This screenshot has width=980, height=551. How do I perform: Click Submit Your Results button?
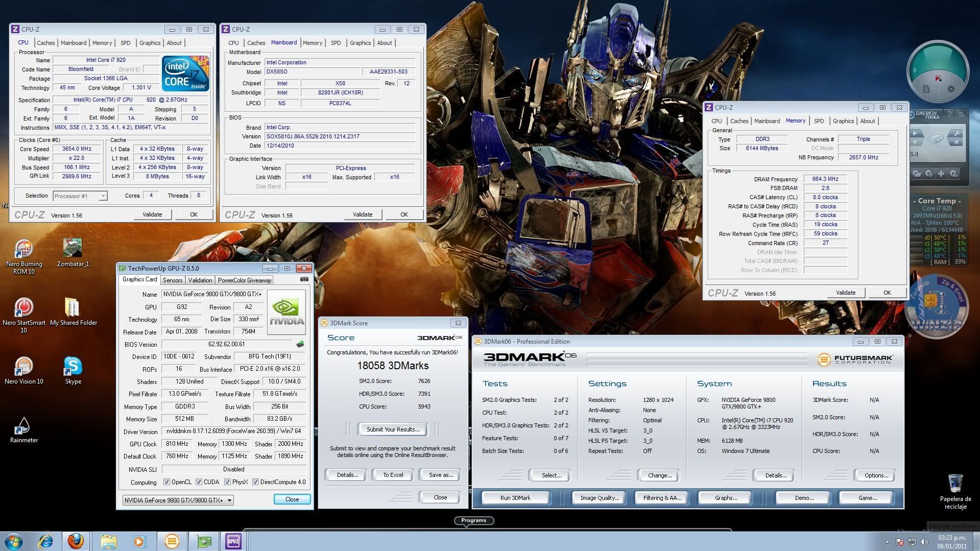pyautogui.click(x=393, y=429)
